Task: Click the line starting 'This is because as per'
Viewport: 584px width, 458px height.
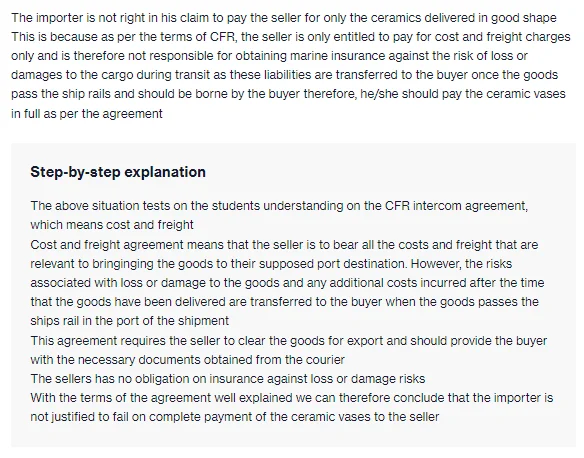Action: (291, 36)
